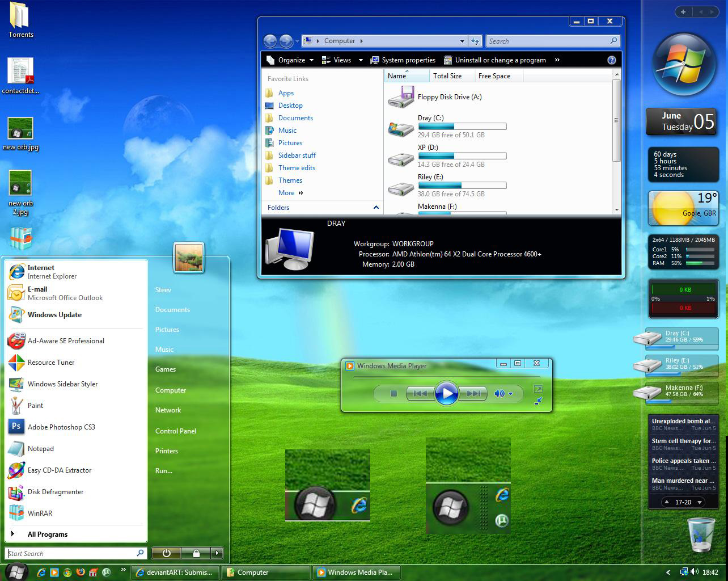The width and height of the screenshot is (728, 581).
Task: Click the Explorer Back arrow button
Action: coord(270,41)
